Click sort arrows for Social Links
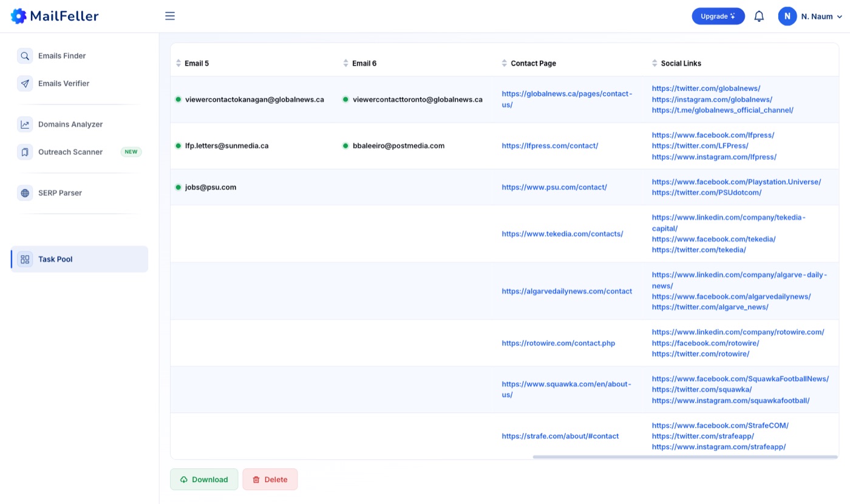 654,63
